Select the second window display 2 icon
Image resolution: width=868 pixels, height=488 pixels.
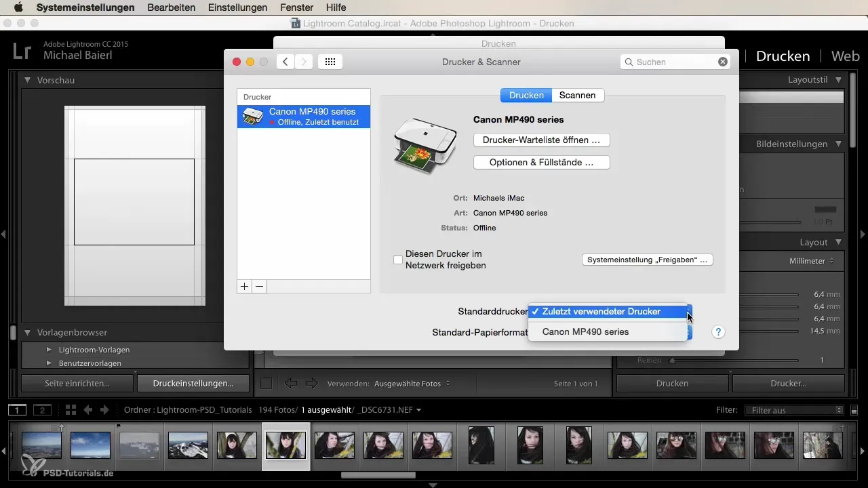tap(43, 410)
